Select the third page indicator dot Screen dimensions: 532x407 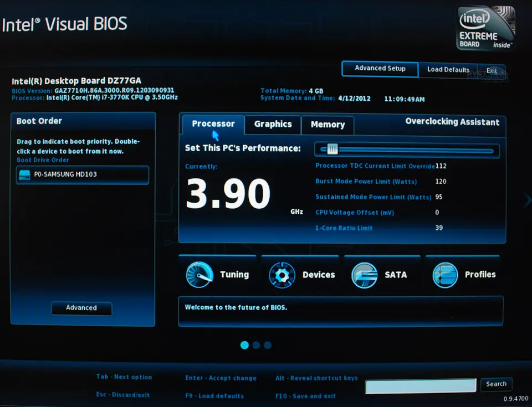(268, 345)
